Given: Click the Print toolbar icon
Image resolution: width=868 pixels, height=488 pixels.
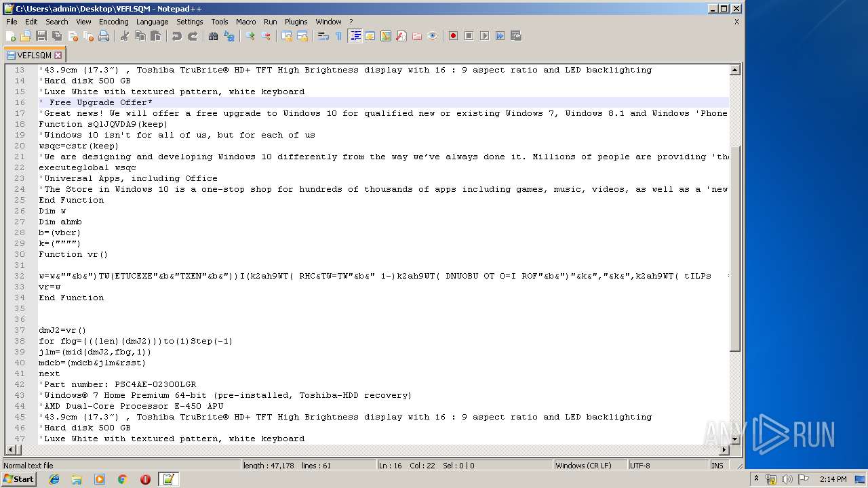Looking at the screenshot, I should [x=104, y=36].
